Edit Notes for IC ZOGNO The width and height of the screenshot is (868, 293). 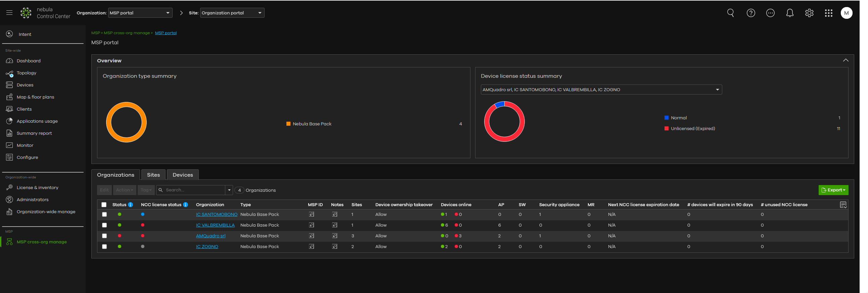(334, 247)
